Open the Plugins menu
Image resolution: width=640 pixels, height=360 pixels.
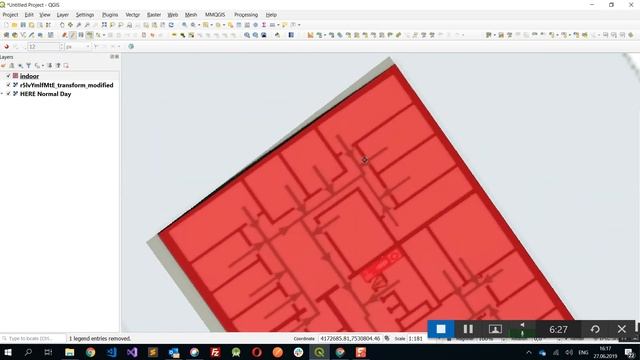(110, 15)
